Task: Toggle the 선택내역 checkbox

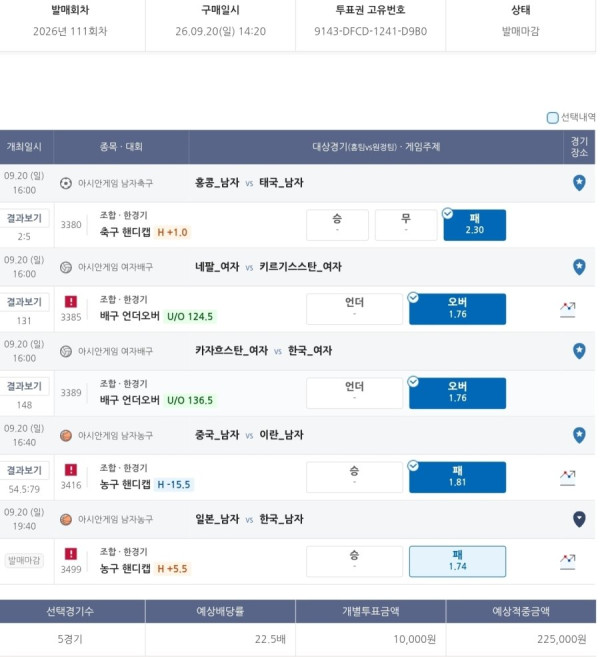Action: click(553, 118)
